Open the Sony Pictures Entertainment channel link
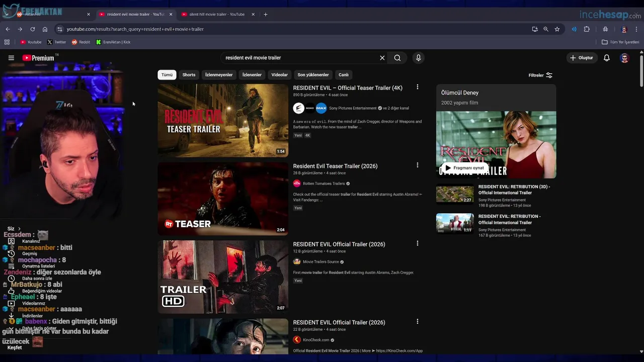 point(353,108)
